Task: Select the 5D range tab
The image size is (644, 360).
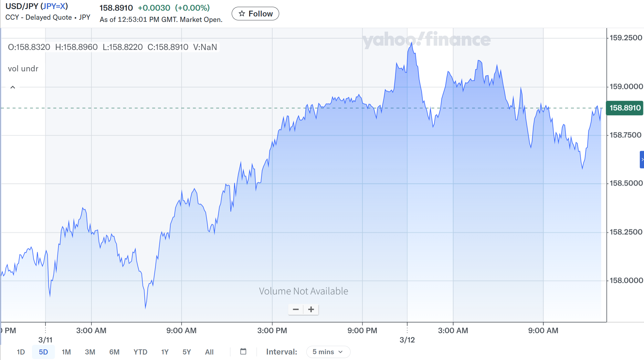Action: pyautogui.click(x=43, y=352)
